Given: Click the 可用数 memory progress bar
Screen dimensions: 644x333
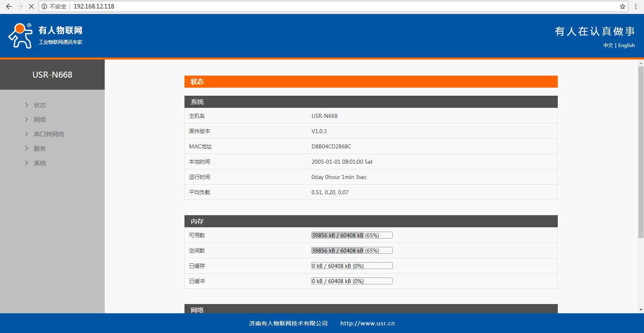Looking at the screenshot, I should (352, 235).
